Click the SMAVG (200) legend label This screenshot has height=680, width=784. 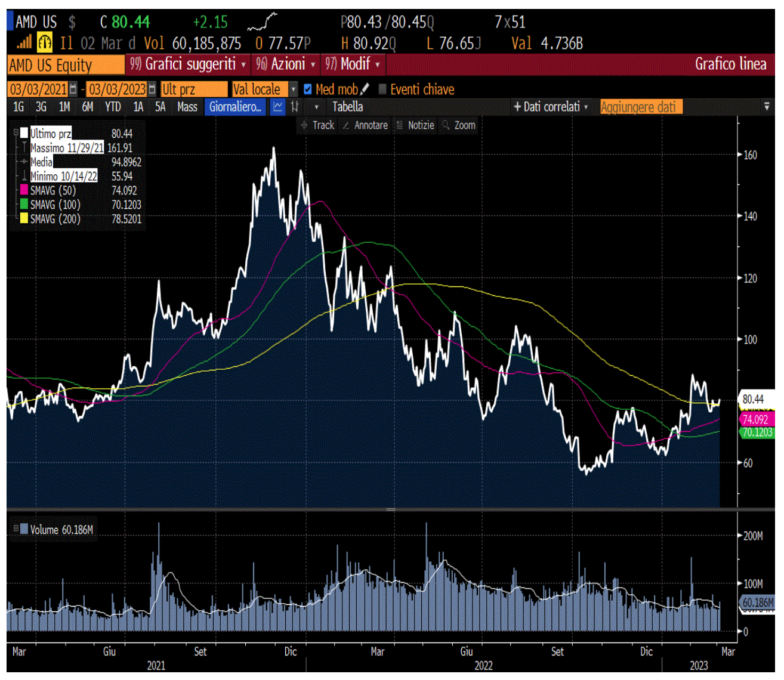55,220
